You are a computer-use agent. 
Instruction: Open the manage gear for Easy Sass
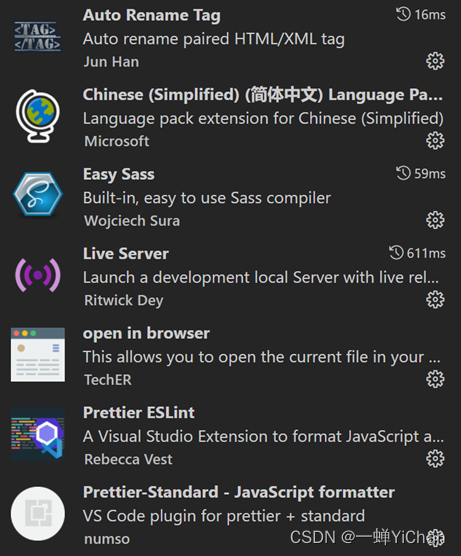[435, 220]
